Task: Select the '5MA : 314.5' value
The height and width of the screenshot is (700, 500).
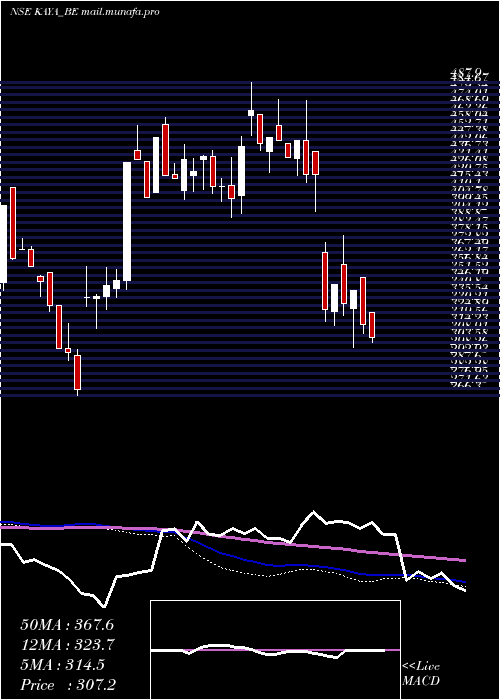Action: [62, 665]
